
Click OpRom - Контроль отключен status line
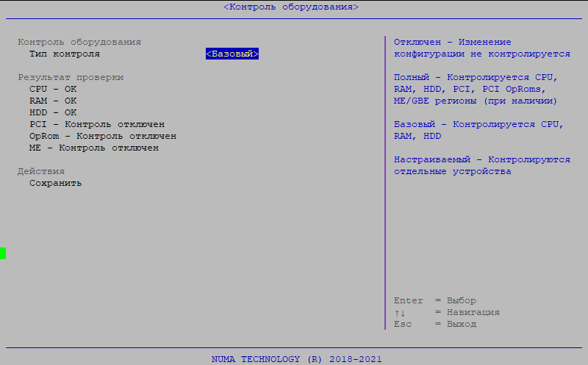[103, 136]
